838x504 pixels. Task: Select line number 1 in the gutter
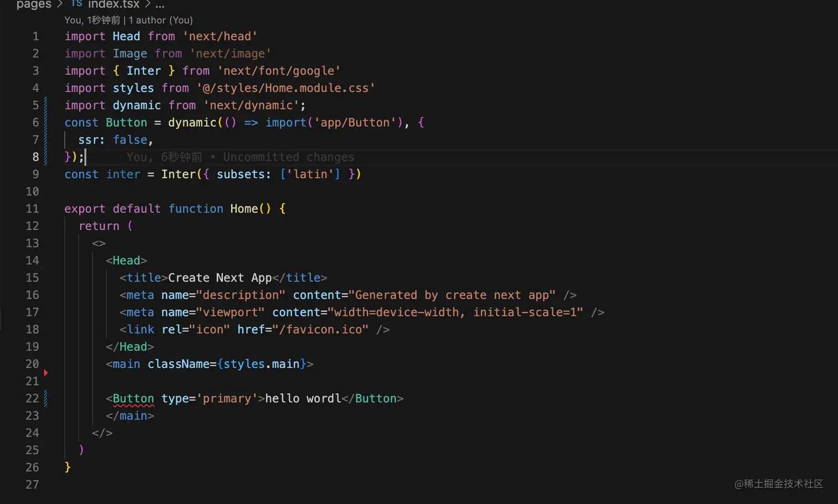(x=35, y=37)
